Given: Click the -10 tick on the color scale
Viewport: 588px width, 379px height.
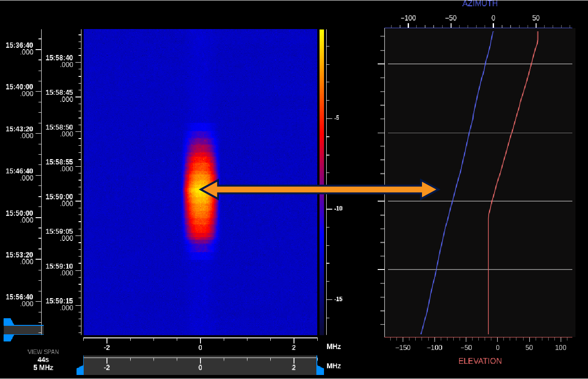Looking at the screenshot, I should [337, 209].
